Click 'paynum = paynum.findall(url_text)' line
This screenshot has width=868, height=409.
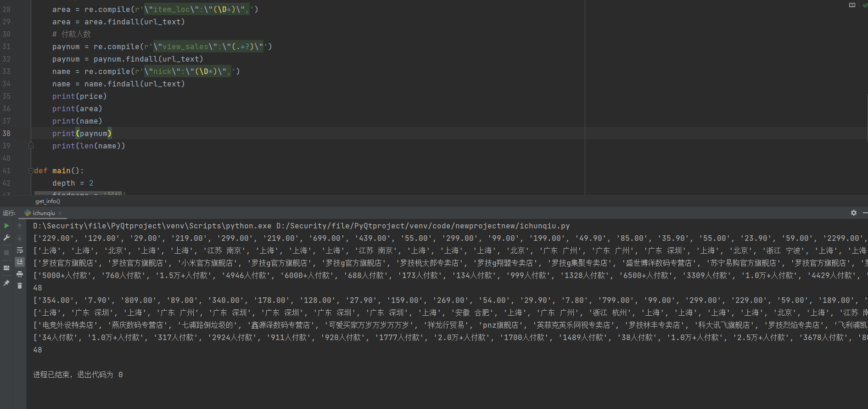[x=128, y=59]
